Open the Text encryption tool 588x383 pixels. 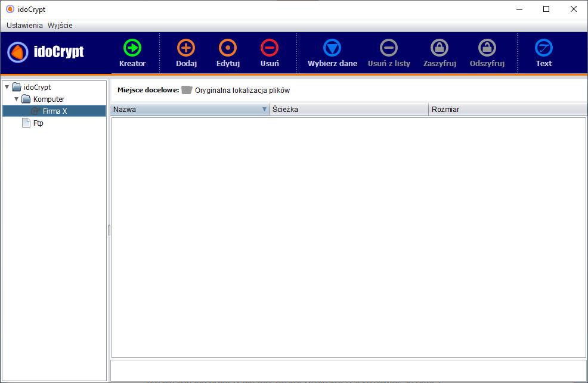coord(544,53)
